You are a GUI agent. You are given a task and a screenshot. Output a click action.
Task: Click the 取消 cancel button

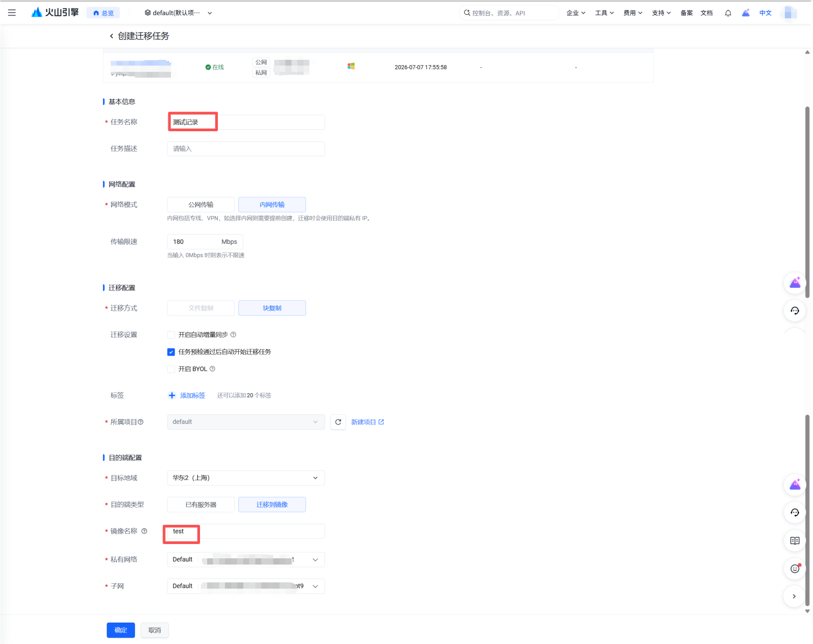(x=155, y=630)
